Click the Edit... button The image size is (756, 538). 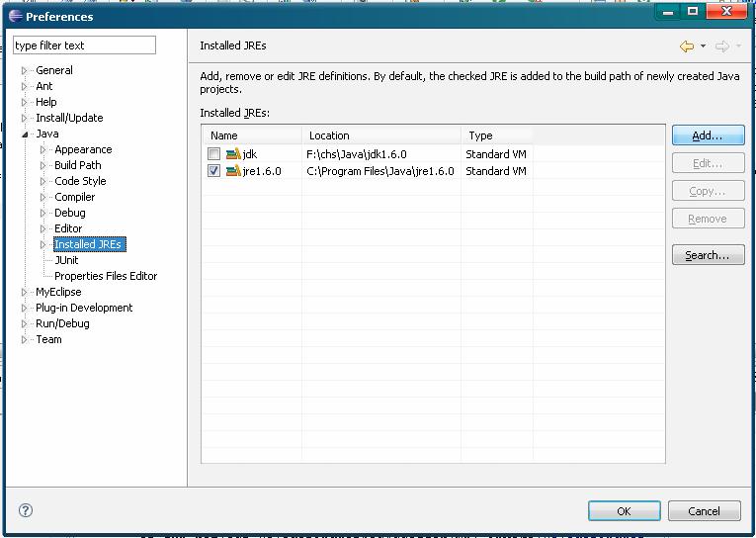pos(709,163)
